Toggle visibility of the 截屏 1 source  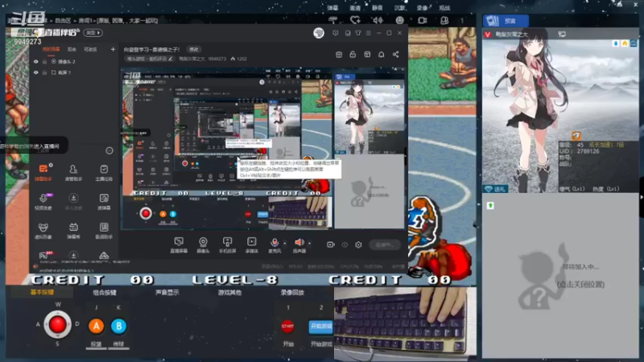[x=35, y=72]
